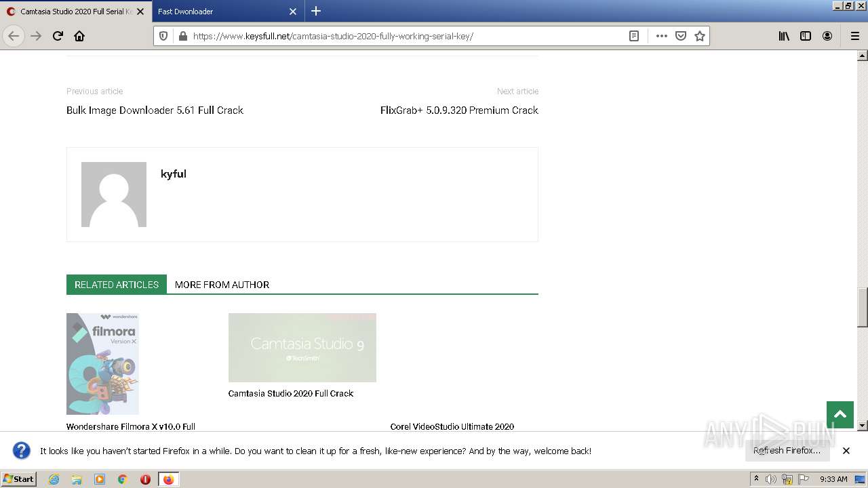Open Bulk Image Downloader 5.61 Full Crack link
The image size is (868, 488).
tap(155, 110)
